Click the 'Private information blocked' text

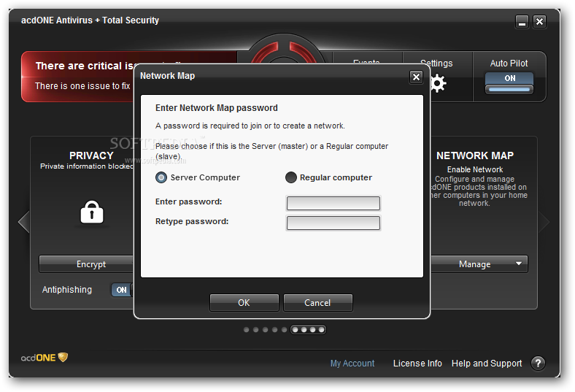(x=87, y=166)
